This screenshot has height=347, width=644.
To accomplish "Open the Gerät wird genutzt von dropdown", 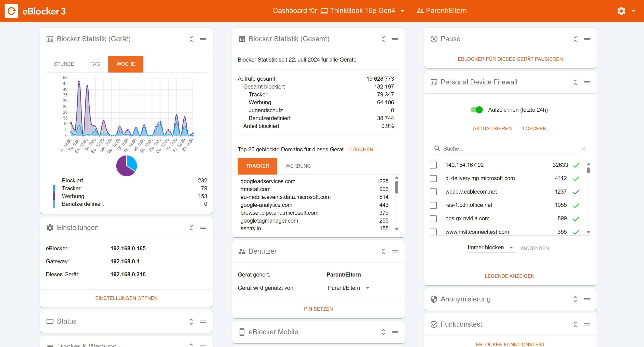I will click(349, 288).
